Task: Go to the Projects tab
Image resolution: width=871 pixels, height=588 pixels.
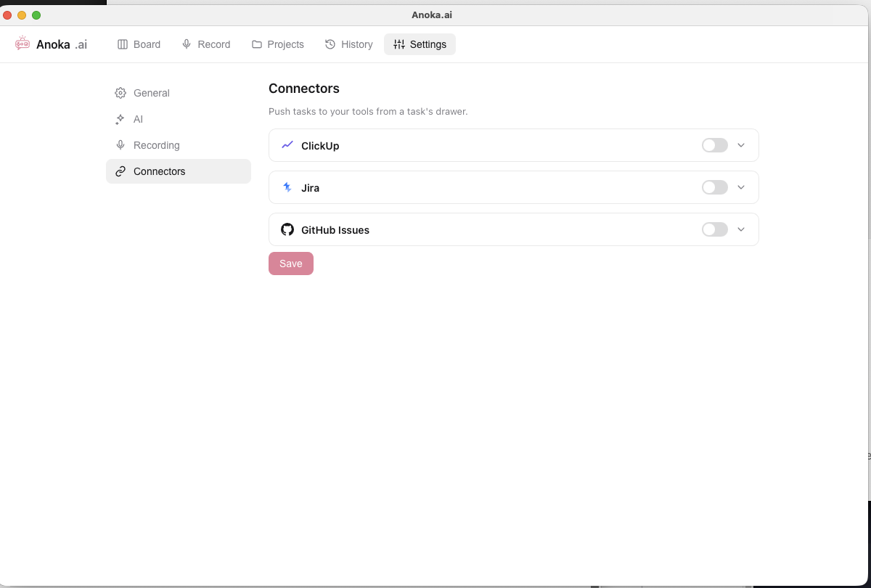Action: (x=278, y=44)
